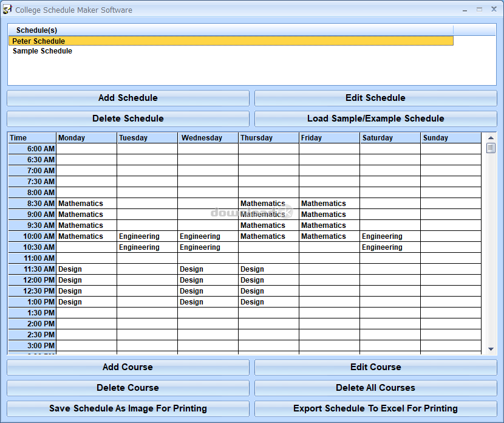Image resolution: width=504 pixels, height=423 pixels.
Task: Select the 8:30 AM time row header
Action: point(32,204)
